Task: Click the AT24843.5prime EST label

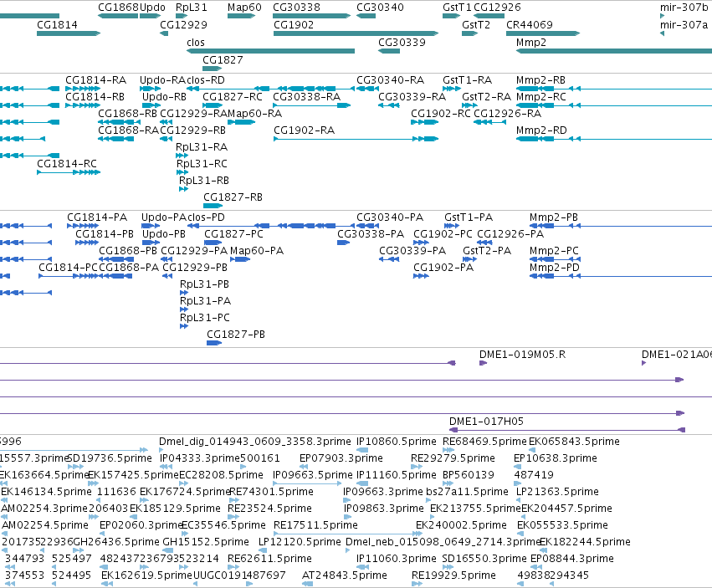Action: [345, 575]
